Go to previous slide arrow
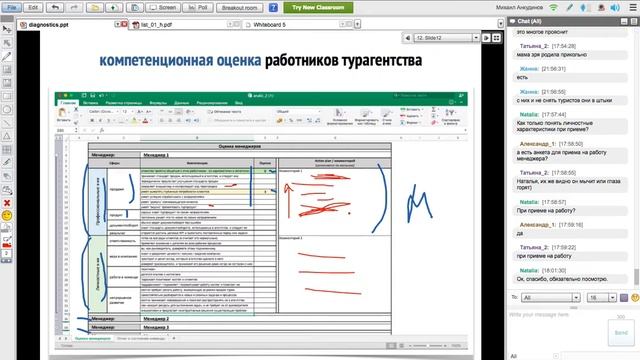 (407, 38)
